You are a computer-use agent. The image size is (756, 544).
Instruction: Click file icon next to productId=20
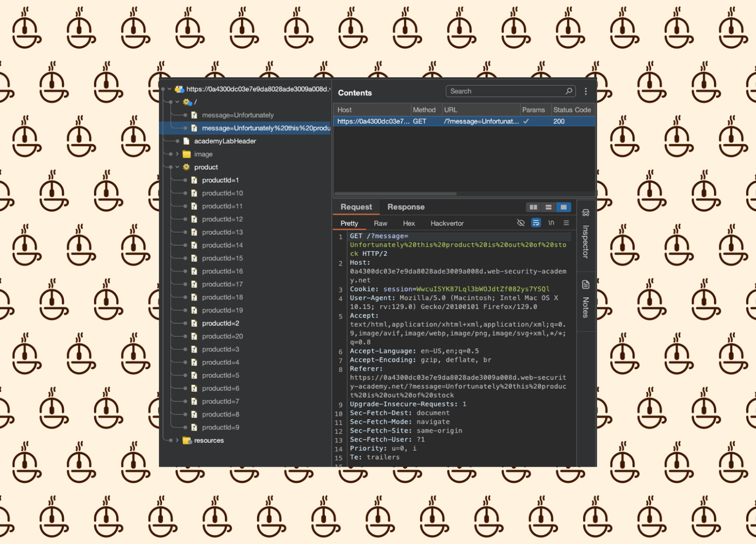pyautogui.click(x=194, y=336)
